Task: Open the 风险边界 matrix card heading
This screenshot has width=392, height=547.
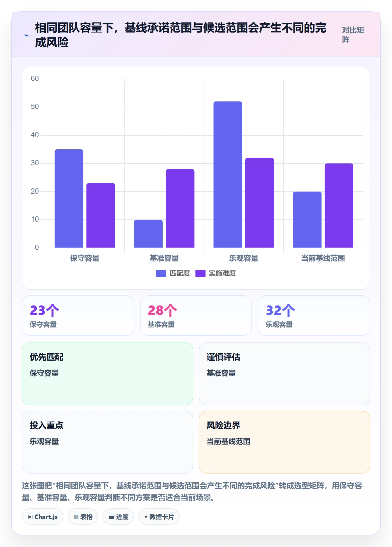Action: tap(223, 425)
